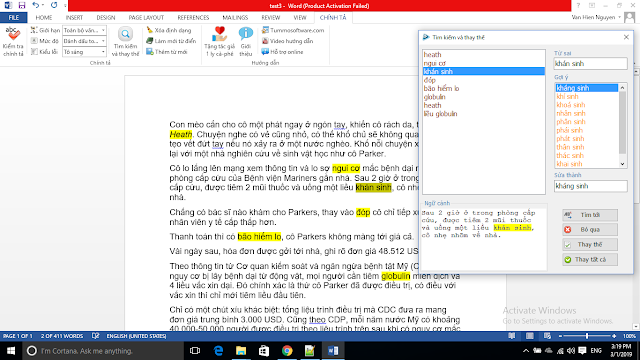This screenshot has width=640, height=360.
Task: Choose Thêm từ mới in ribbon
Action: point(167,52)
